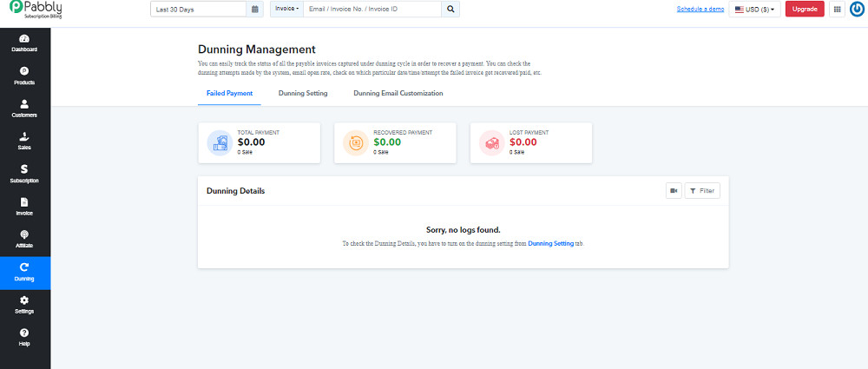Switch to the Dunning Setting tab
The image size is (868, 369).
pos(303,94)
